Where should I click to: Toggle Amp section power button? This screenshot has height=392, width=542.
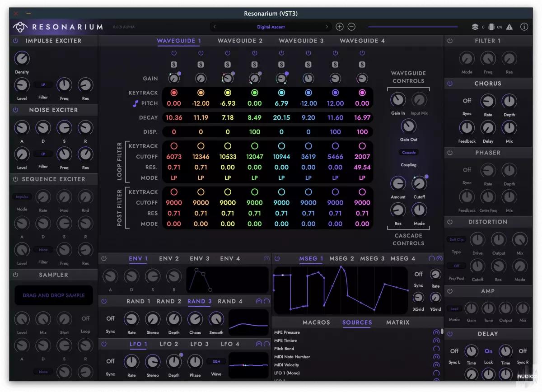450,291
